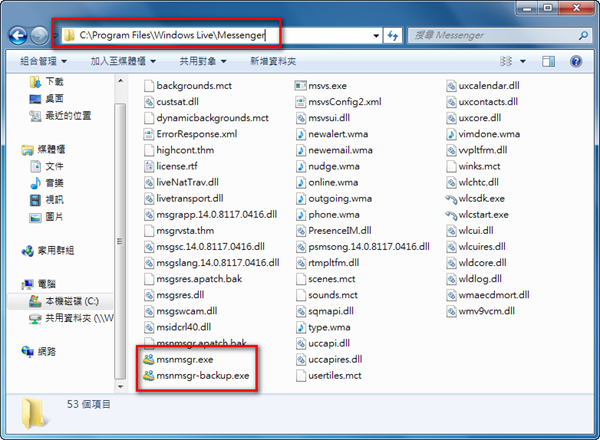Click the change view icon
This screenshot has width=600, height=440.
[x=506, y=61]
